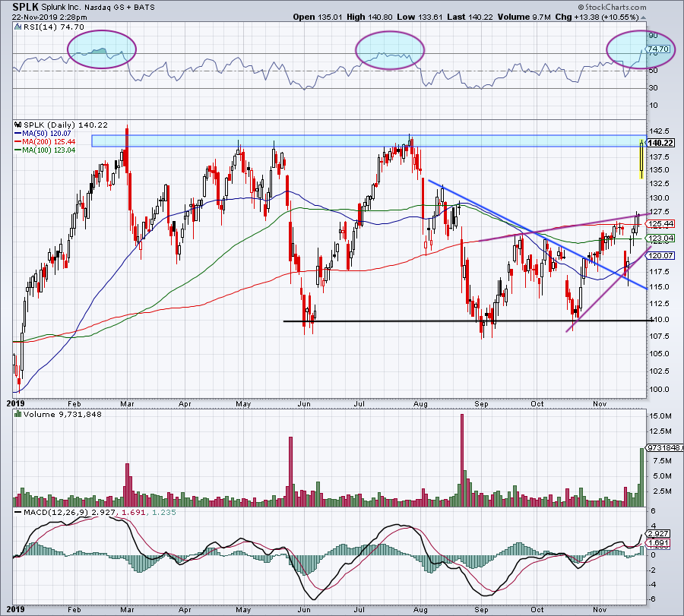Image resolution: width=684 pixels, height=616 pixels.
Task: Click the 142.5 label on the price axis
Action: [659, 131]
